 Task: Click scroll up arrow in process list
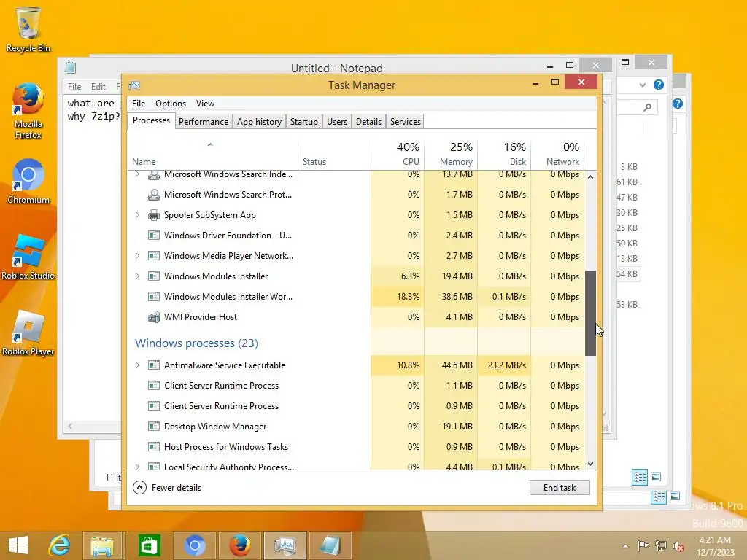tap(590, 177)
